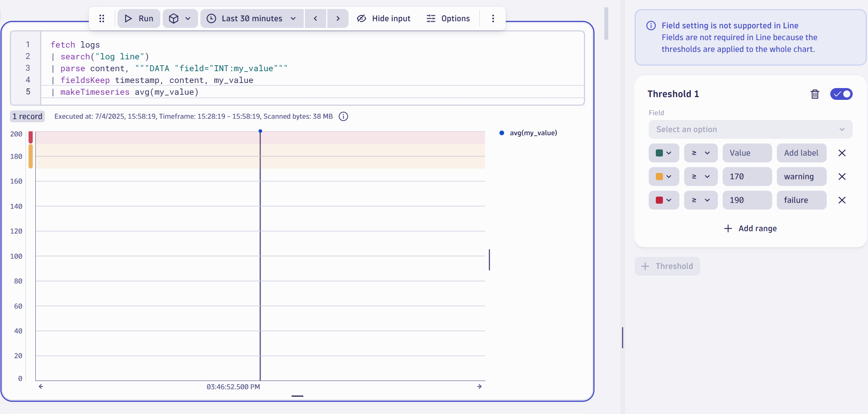
Task: Remove the failure range row
Action: [842, 200]
